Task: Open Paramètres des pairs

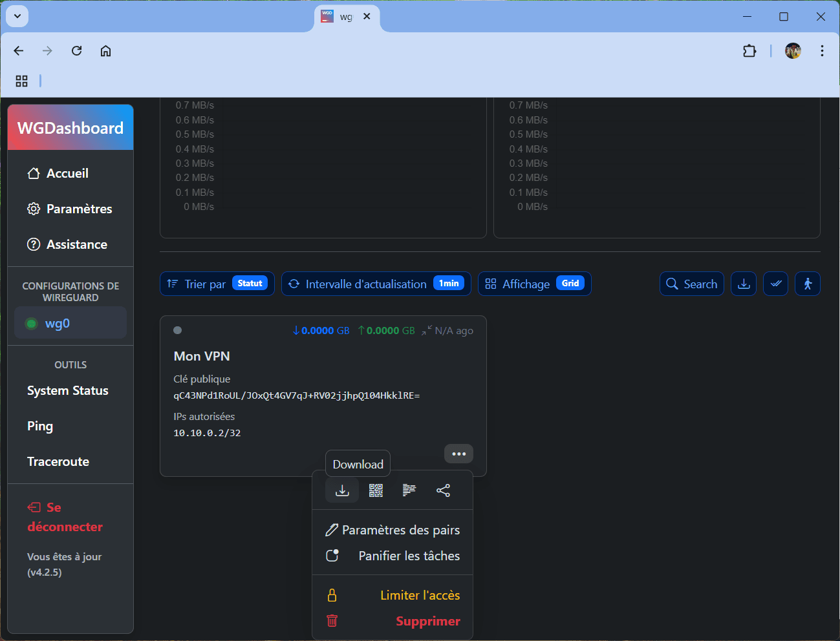Action: pyautogui.click(x=393, y=530)
